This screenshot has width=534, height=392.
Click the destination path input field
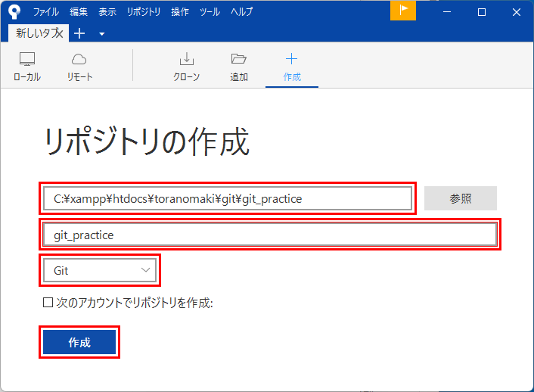[227, 199]
